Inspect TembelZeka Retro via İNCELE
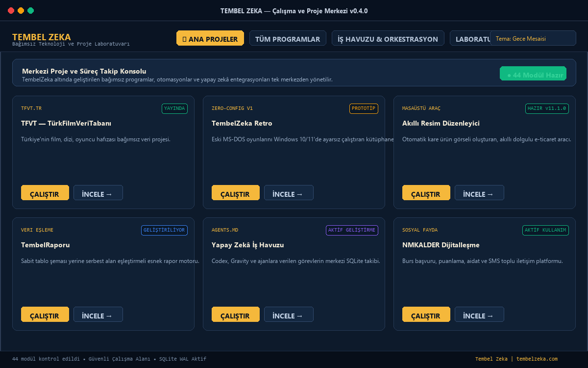This screenshot has width=588, height=368. pyautogui.click(x=289, y=193)
